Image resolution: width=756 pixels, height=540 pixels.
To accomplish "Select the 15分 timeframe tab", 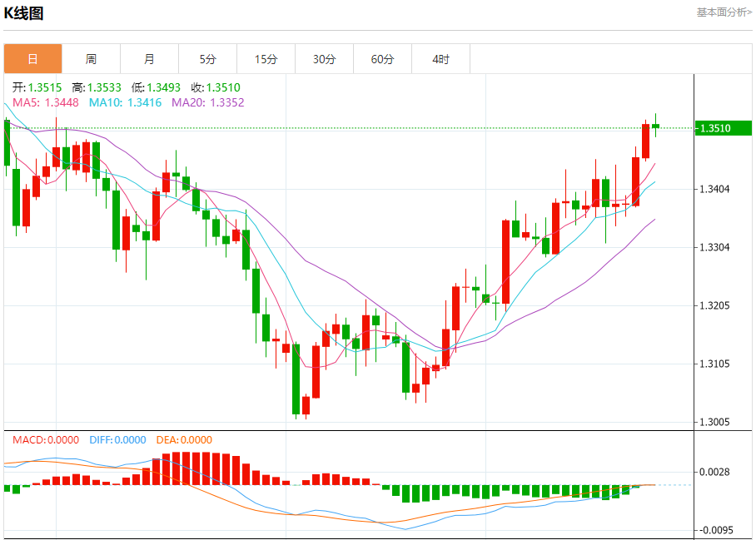I will point(266,59).
